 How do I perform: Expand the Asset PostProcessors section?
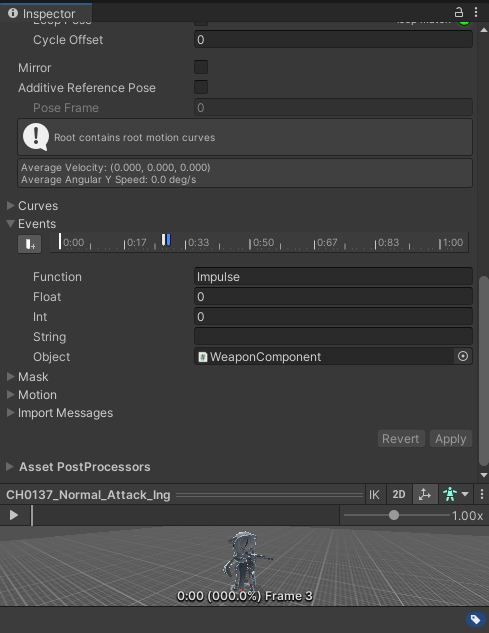click(x=10, y=467)
